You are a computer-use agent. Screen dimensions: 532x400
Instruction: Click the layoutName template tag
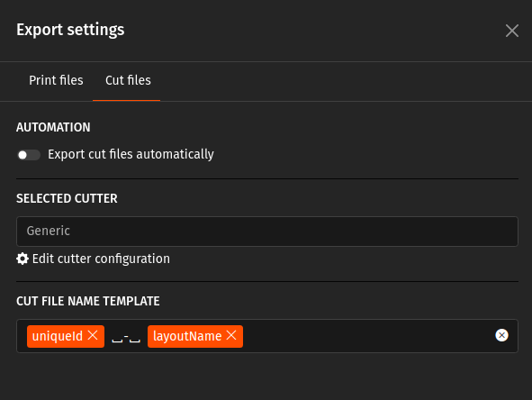coord(195,336)
